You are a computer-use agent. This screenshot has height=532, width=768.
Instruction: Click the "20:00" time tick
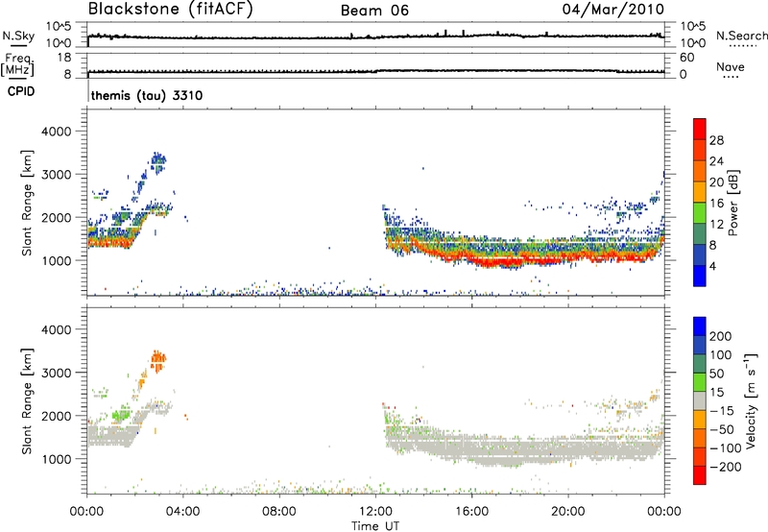(x=567, y=512)
